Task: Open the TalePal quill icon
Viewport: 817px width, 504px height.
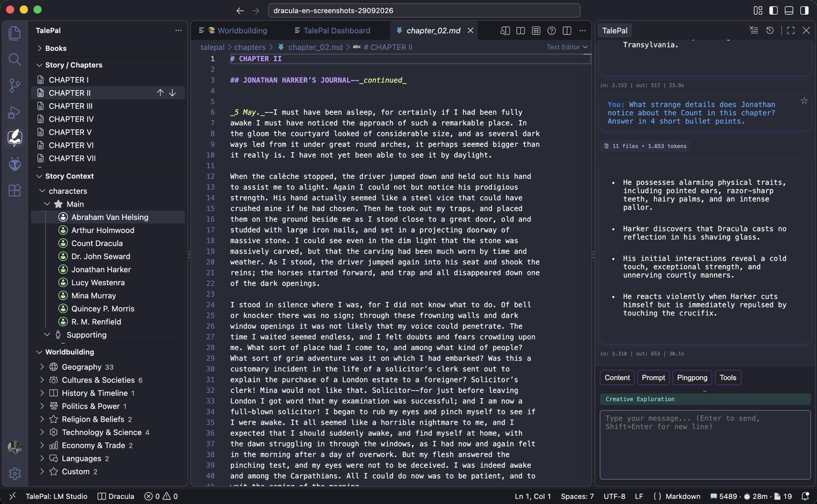Action: (x=15, y=137)
